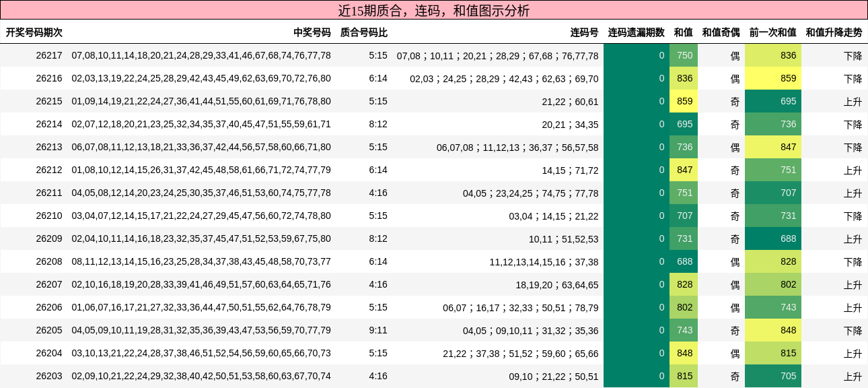This screenshot has height=388, width=868.
Task: Click the 4:16 ratio in row 26211
Action: coord(378,193)
